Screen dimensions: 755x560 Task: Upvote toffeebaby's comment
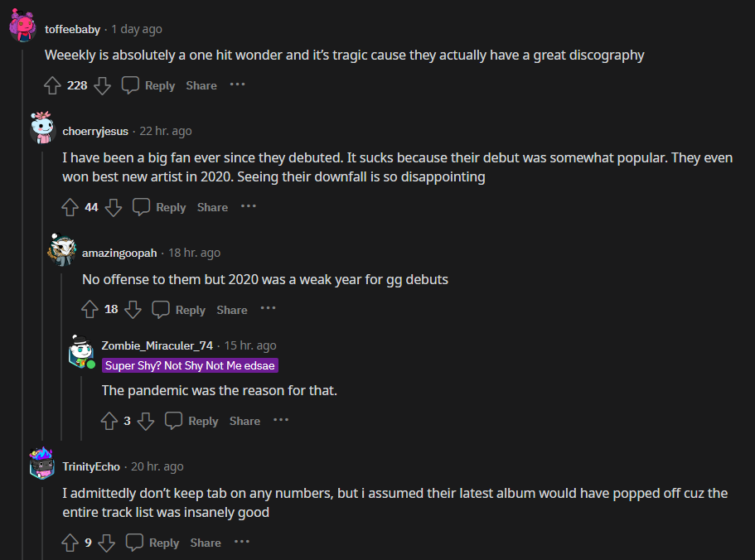tap(52, 85)
